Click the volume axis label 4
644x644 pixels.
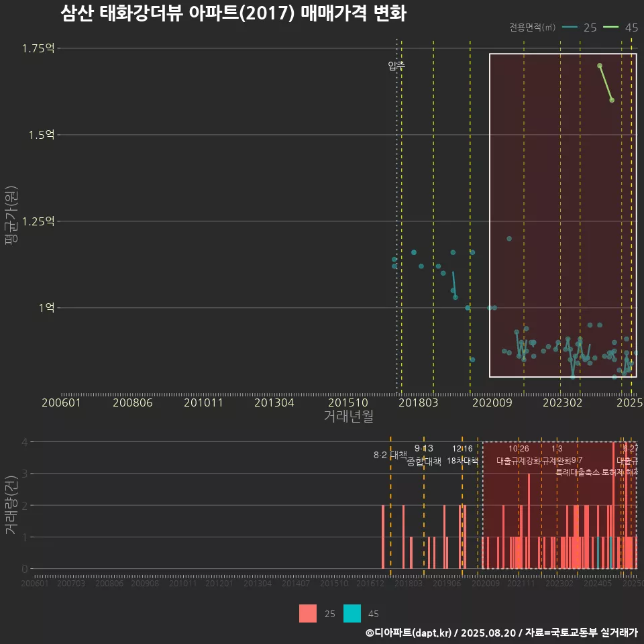click(25, 442)
